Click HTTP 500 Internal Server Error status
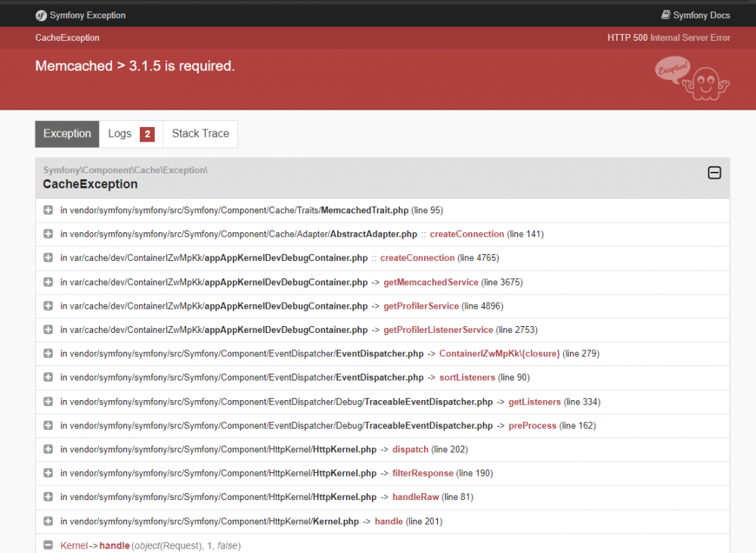The width and height of the screenshot is (756, 553). tap(668, 38)
